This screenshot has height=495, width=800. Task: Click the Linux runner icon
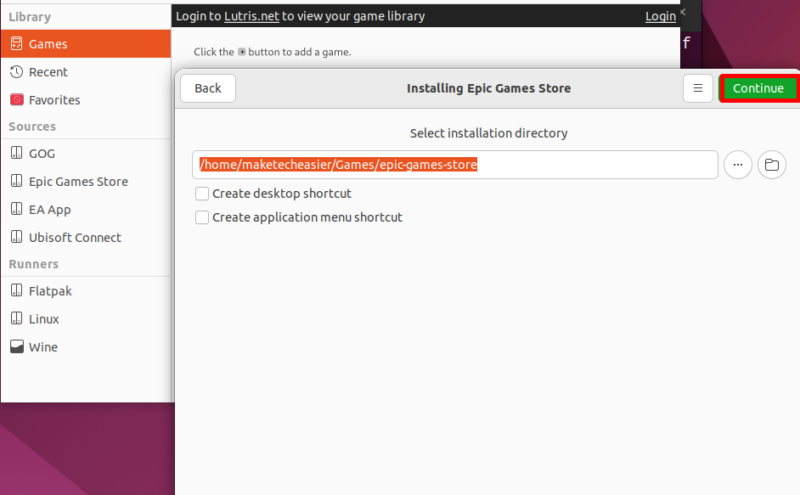tap(16, 318)
